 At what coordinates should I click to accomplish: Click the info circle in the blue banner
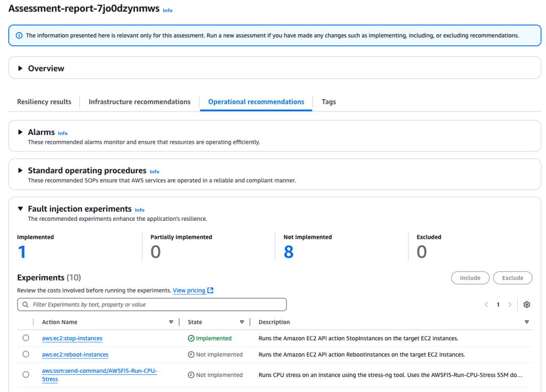coord(19,35)
